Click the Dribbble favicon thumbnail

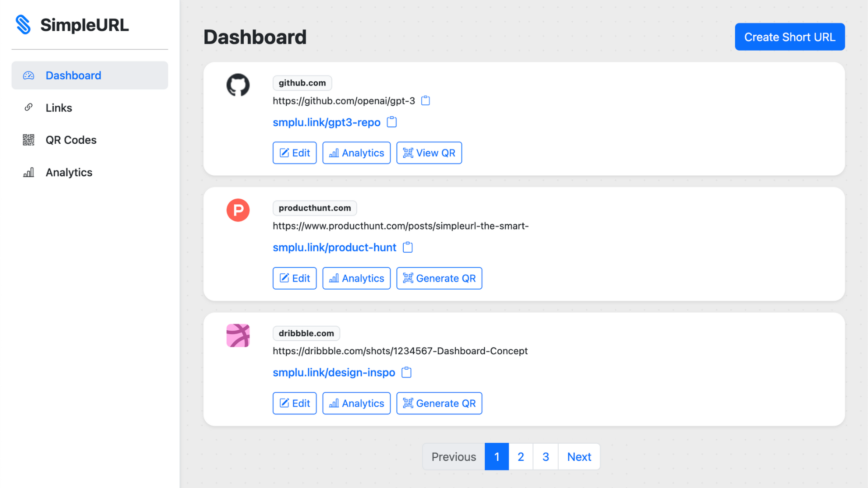[238, 335]
